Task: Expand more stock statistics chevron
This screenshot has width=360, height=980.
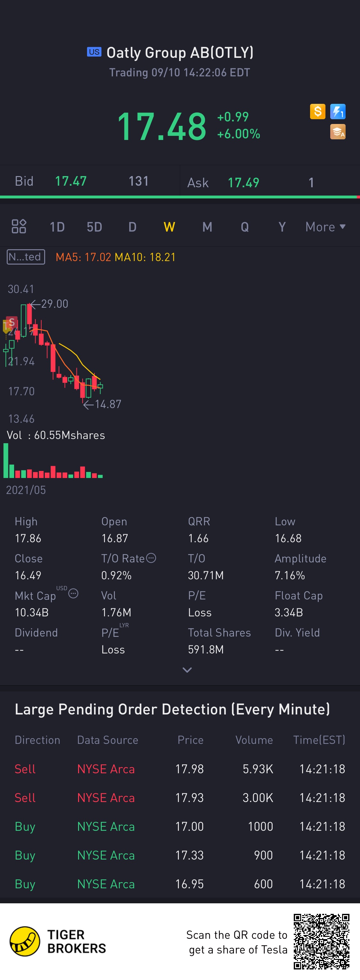Action: (187, 670)
